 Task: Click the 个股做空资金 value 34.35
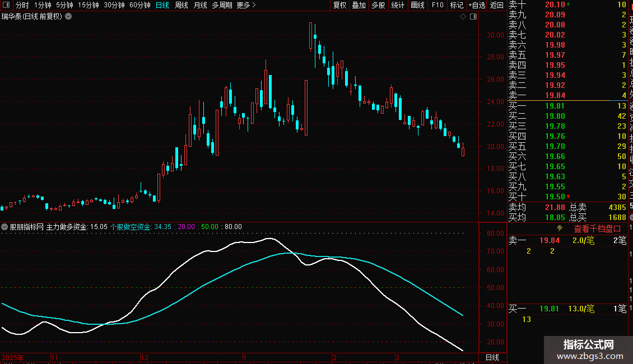(162, 227)
